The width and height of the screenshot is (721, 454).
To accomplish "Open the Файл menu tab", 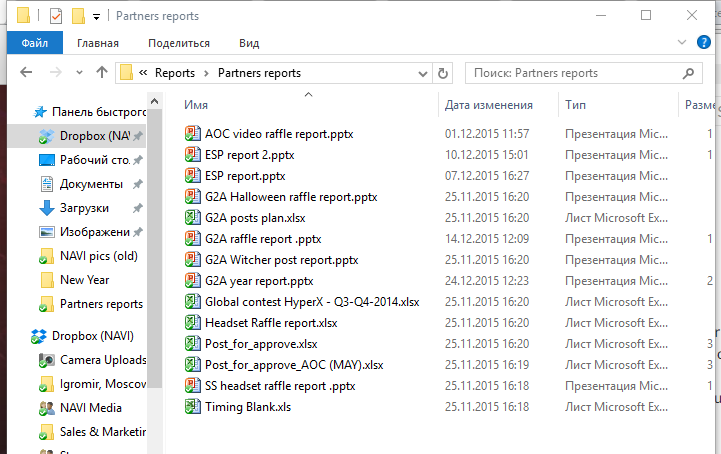I will click(35, 43).
